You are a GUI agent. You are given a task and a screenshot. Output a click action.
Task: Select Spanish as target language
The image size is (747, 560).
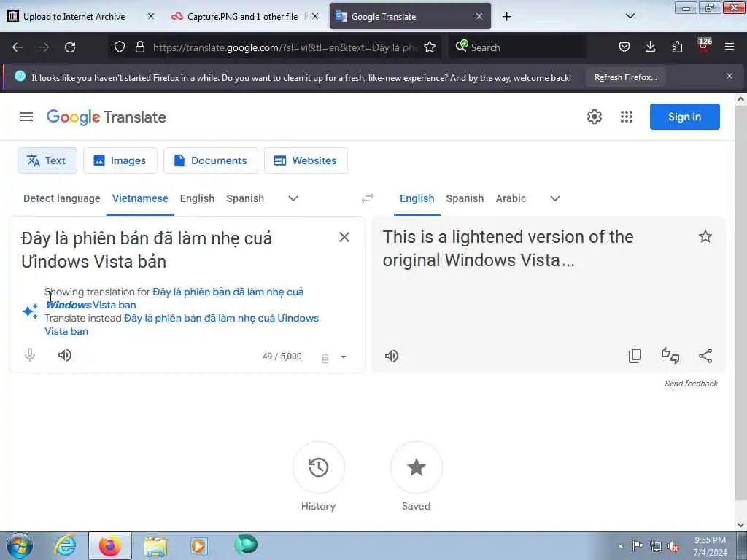pos(465,198)
